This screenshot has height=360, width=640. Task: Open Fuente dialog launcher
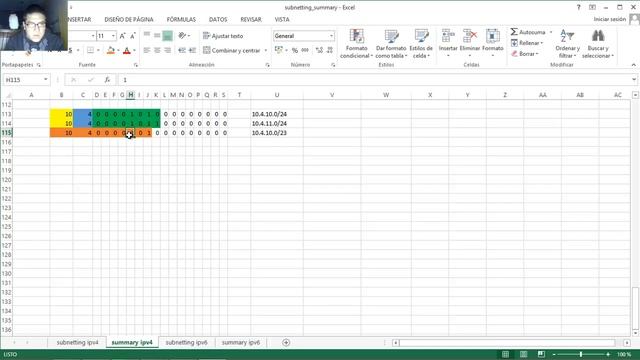click(136, 65)
